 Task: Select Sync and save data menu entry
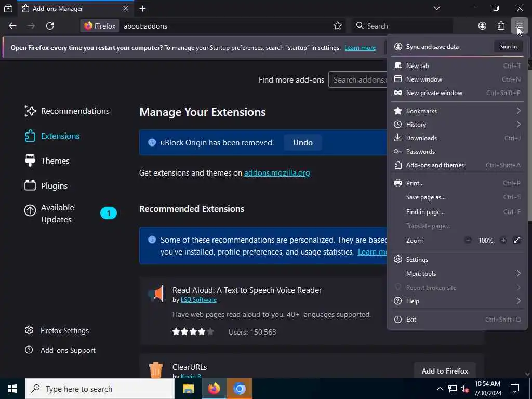pos(432,47)
